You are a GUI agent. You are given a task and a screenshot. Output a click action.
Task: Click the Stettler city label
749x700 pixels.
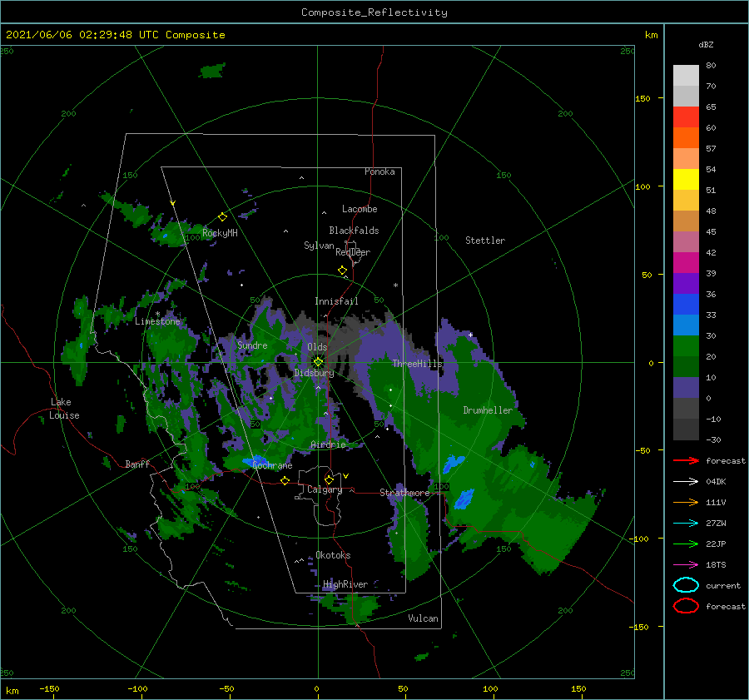pyautogui.click(x=485, y=241)
